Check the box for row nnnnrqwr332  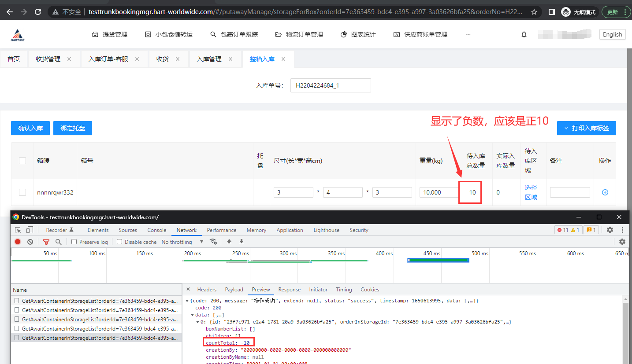pos(22,192)
